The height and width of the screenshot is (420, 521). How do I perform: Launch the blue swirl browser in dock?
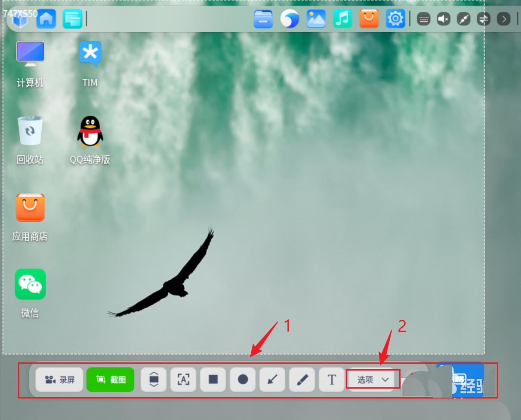(x=290, y=19)
